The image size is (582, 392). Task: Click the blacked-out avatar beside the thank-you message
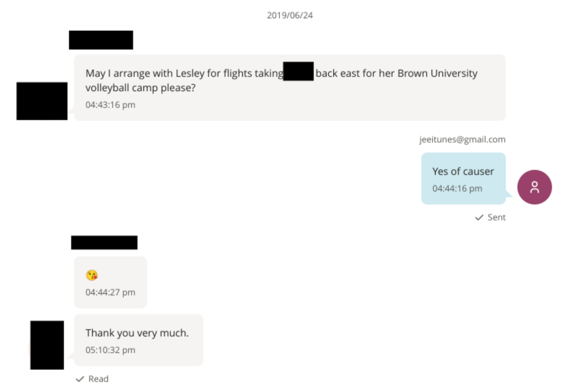pos(47,345)
